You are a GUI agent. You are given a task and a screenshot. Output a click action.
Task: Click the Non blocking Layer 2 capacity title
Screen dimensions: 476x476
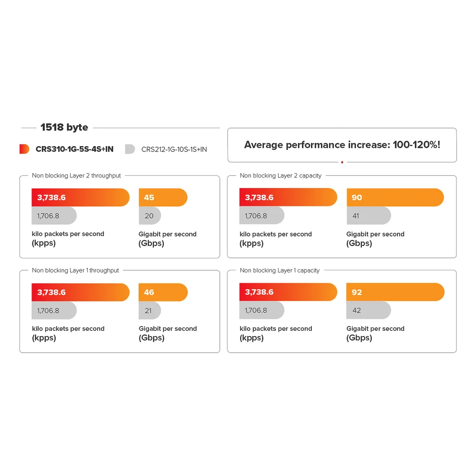coord(280,176)
